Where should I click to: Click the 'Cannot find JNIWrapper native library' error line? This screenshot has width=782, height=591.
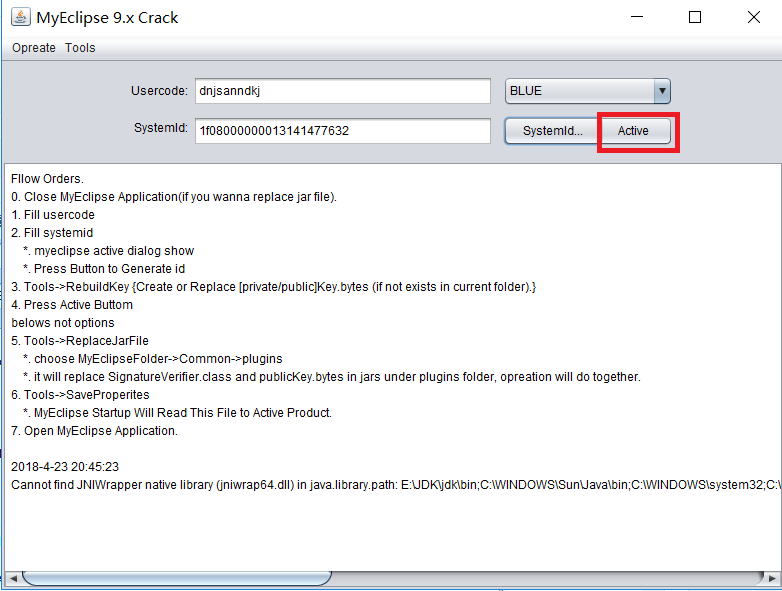click(395, 485)
